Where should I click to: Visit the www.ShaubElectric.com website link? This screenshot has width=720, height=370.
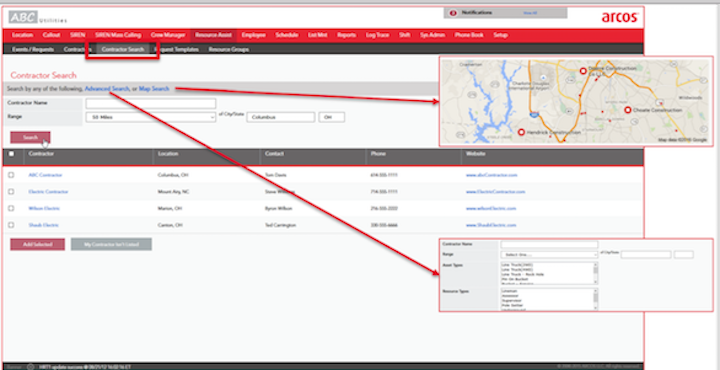[x=491, y=225]
